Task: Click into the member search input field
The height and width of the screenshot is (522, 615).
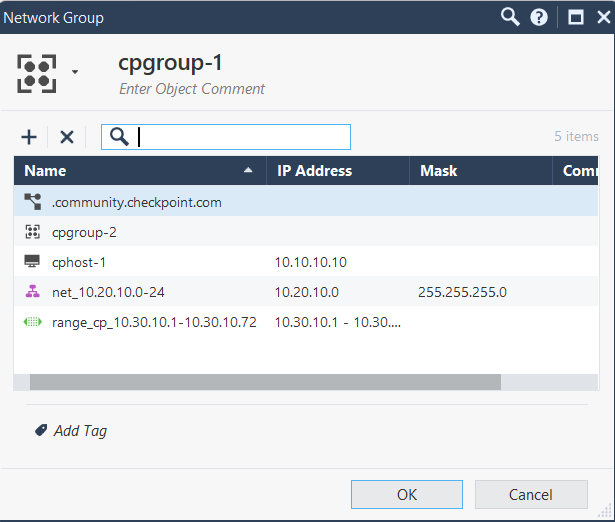Action: [x=240, y=137]
